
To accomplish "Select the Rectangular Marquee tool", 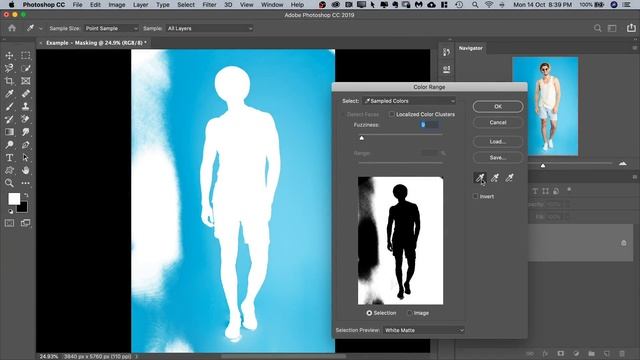I will 25,56.
